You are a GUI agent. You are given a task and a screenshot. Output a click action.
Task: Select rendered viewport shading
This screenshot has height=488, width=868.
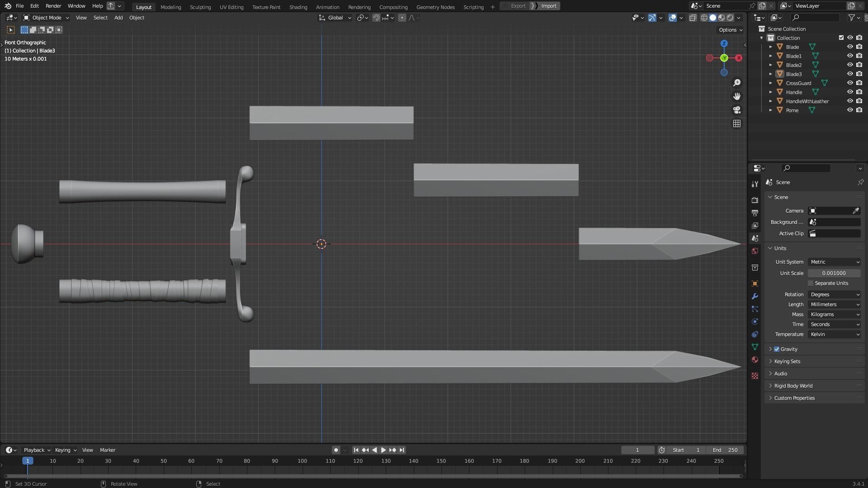[x=730, y=18]
